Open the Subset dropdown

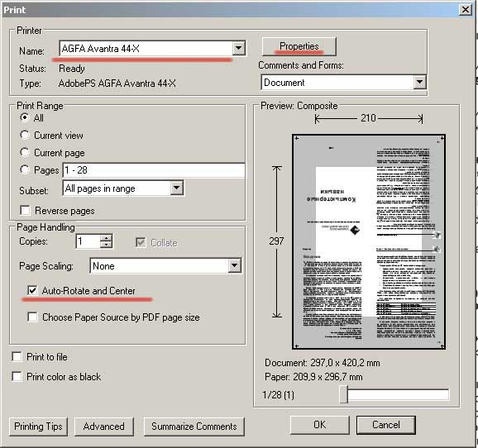click(x=177, y=188)
